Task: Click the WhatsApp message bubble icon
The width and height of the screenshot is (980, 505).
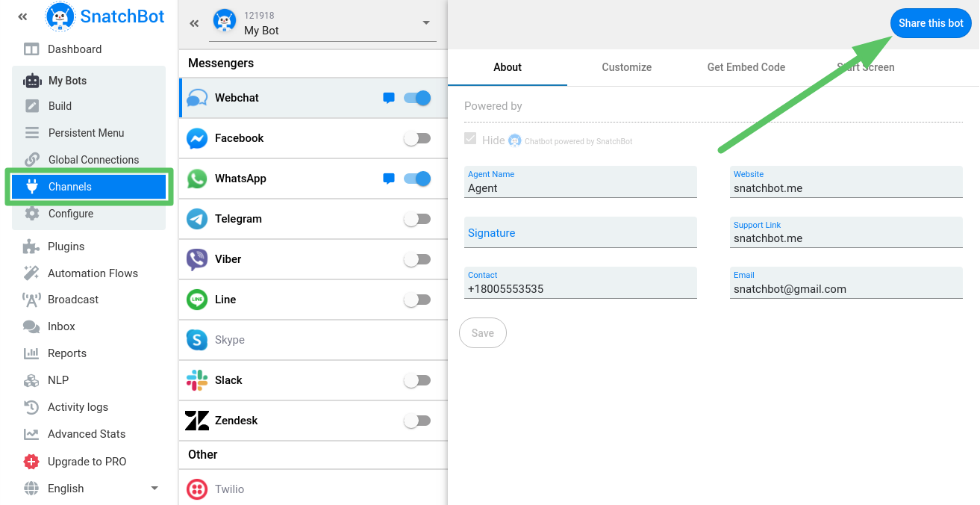Action: click(388, 179)
